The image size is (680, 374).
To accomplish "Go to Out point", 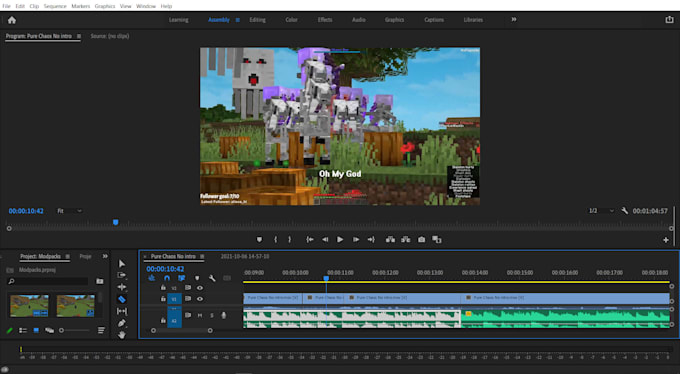I will pyautogui.click(x=371, y=239).
